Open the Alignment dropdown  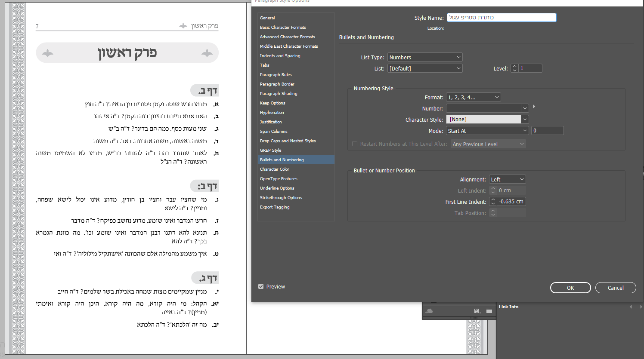[x=508, y=179]
